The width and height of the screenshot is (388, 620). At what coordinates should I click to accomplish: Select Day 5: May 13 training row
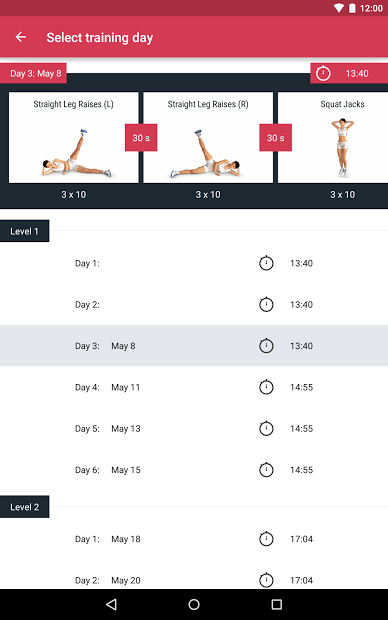coord(194,428)
